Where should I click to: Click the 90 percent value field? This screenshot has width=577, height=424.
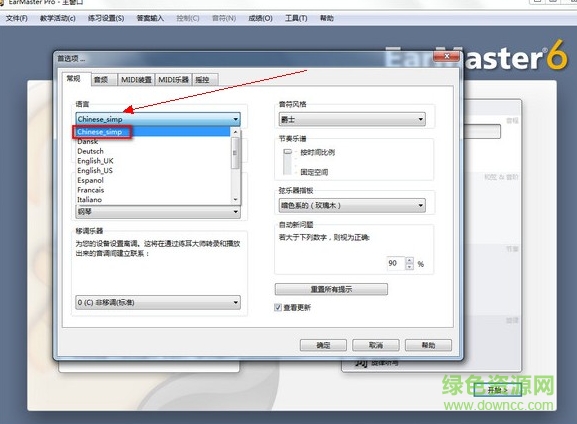click(x=396, y=263)
